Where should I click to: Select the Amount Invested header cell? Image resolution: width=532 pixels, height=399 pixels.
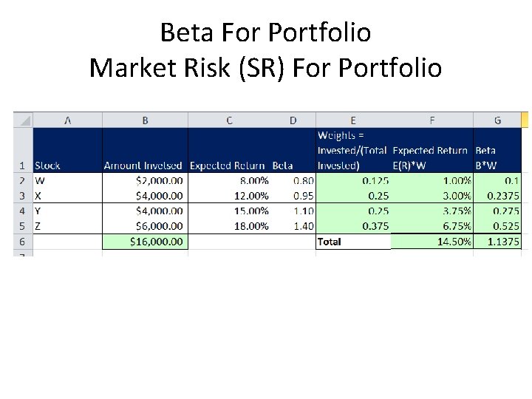pyautogui.click(x=145, y=166)
